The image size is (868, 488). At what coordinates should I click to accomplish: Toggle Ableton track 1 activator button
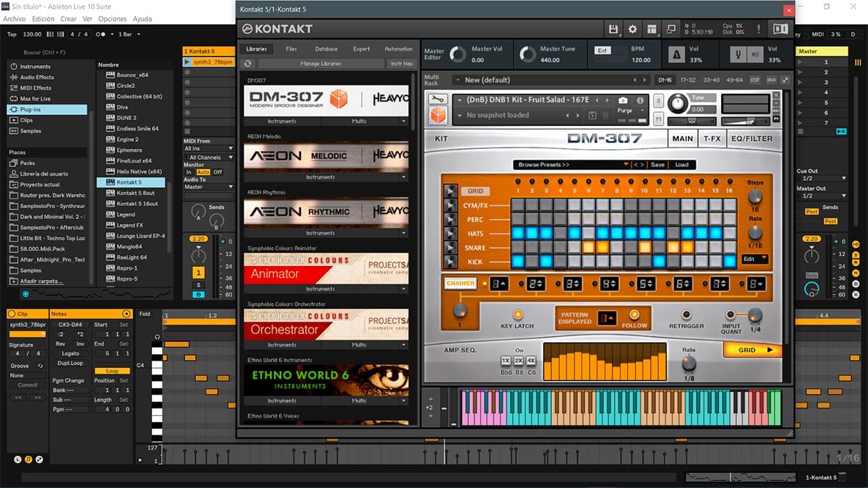click(200, 273)
